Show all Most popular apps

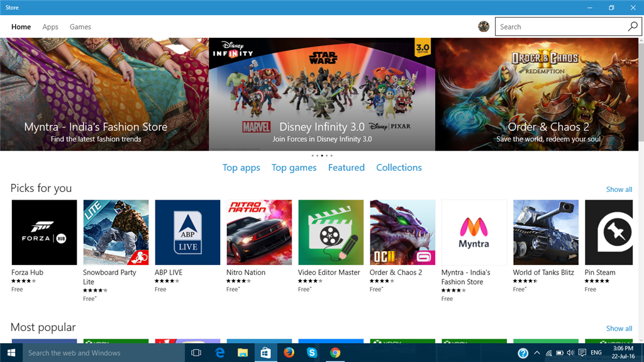(x=619, y=328)
